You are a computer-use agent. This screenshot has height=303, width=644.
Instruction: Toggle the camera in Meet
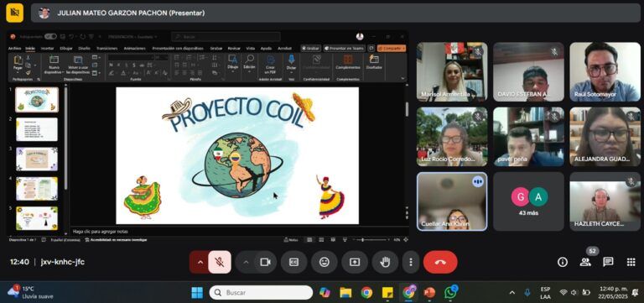(265, 263)
